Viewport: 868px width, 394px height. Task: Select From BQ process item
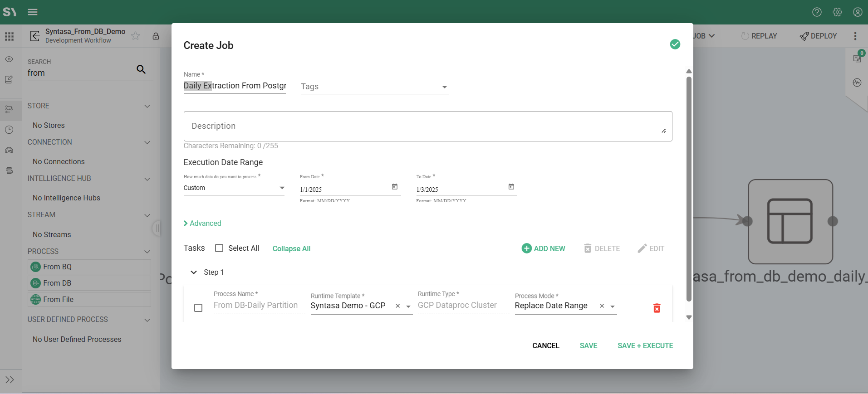click(89, 267)
